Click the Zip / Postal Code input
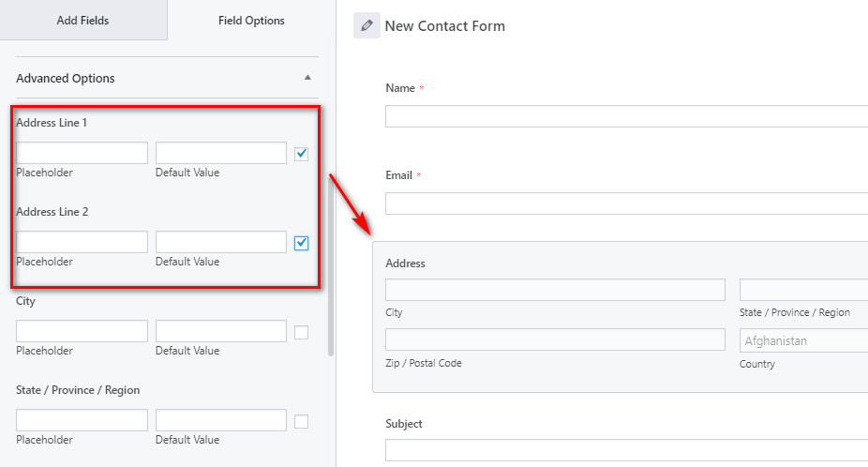The image size is (868, 467). 555,339
